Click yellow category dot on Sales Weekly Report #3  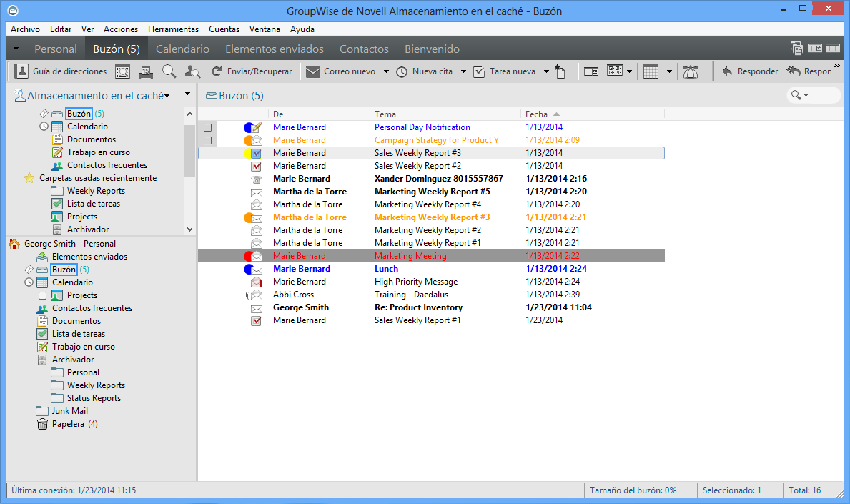pyautogui.click(x=248, y=154)
